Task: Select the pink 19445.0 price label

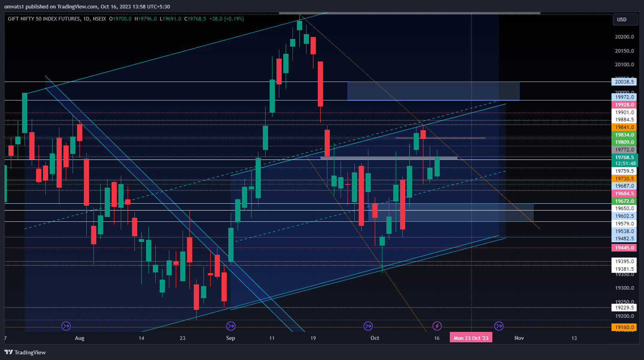Action: 624,248
